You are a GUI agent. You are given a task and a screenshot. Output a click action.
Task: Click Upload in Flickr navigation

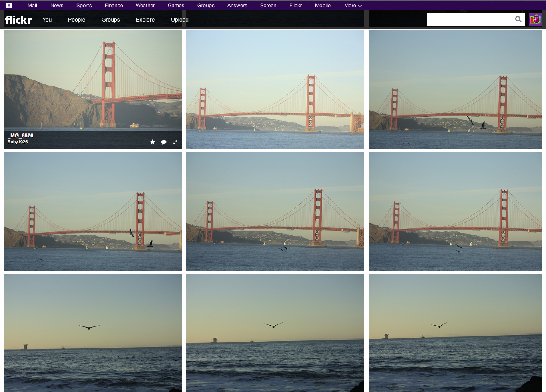pyautogui.click(x=180, y=20)
